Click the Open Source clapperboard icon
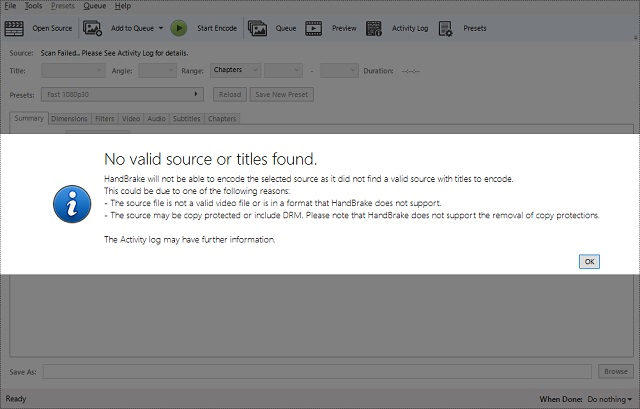This screenshot has width=640, height=409. point(14,28)
